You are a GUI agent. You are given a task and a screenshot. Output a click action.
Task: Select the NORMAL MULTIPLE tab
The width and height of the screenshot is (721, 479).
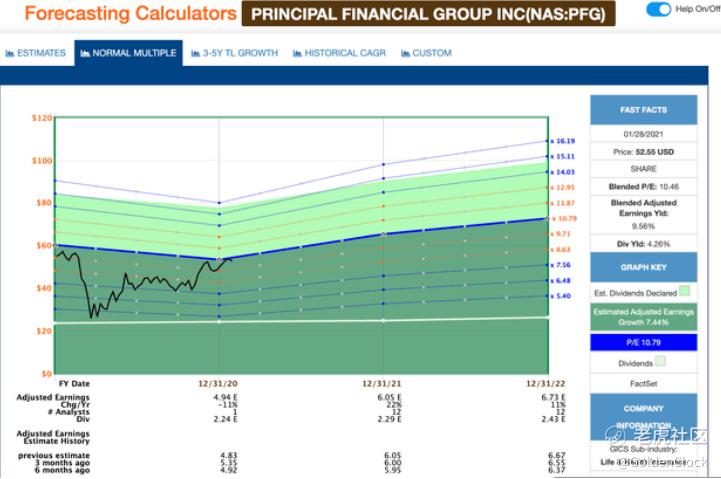pos(128,53)
